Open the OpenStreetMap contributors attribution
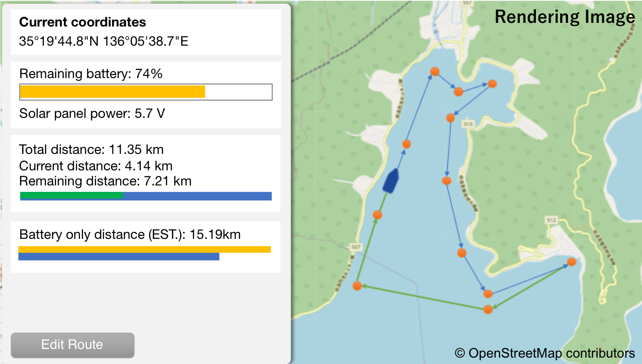This screenshot has height=364, width=642. pos(545,353)
